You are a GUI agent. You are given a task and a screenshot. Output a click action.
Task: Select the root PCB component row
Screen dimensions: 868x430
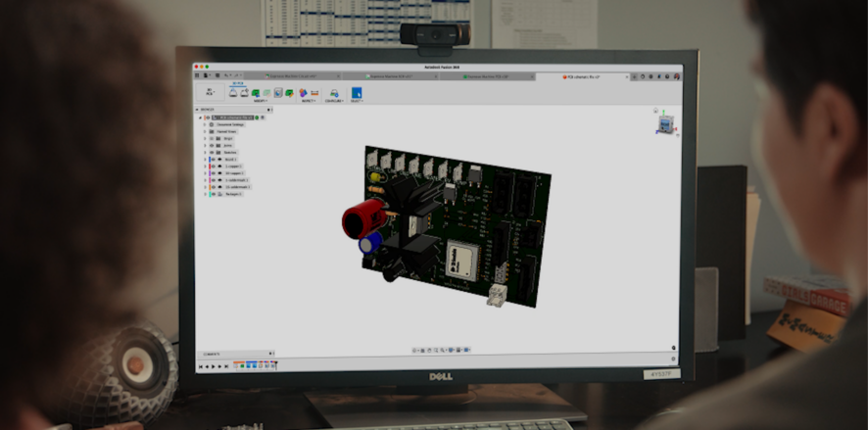[x=232, y=118]
